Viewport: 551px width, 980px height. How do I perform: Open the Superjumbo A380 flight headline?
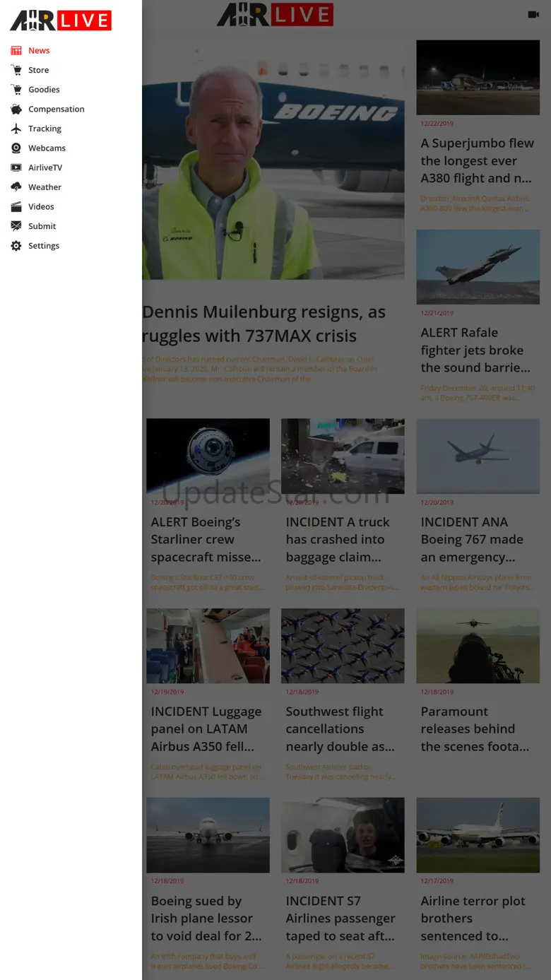pyautogui.click(x=477, y=160)
